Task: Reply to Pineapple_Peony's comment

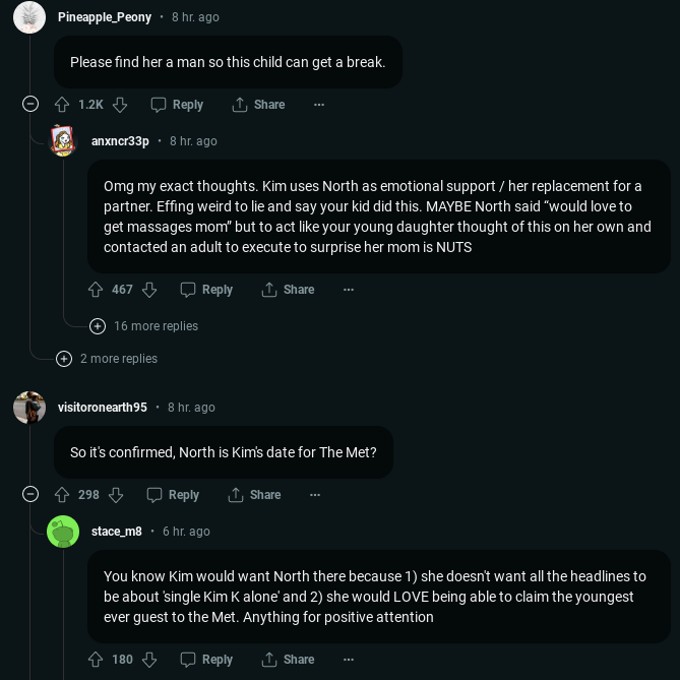Action: [x=177, y=105]
